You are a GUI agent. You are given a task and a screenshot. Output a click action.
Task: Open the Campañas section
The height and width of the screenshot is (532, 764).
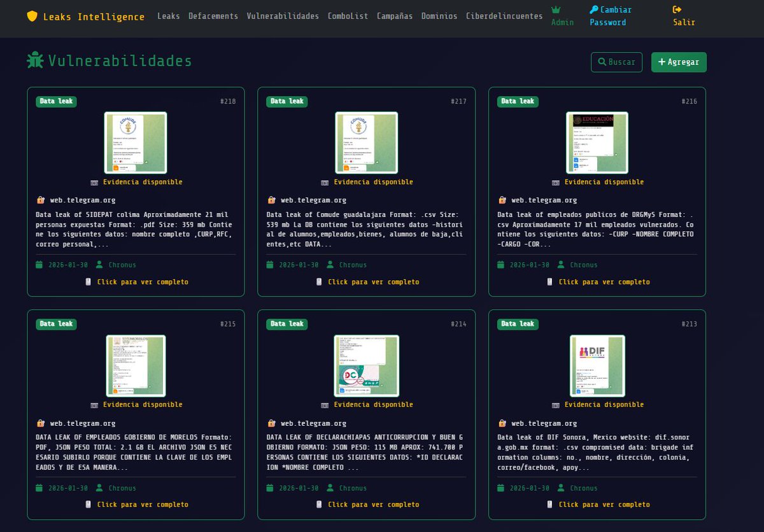coord(395,16)
